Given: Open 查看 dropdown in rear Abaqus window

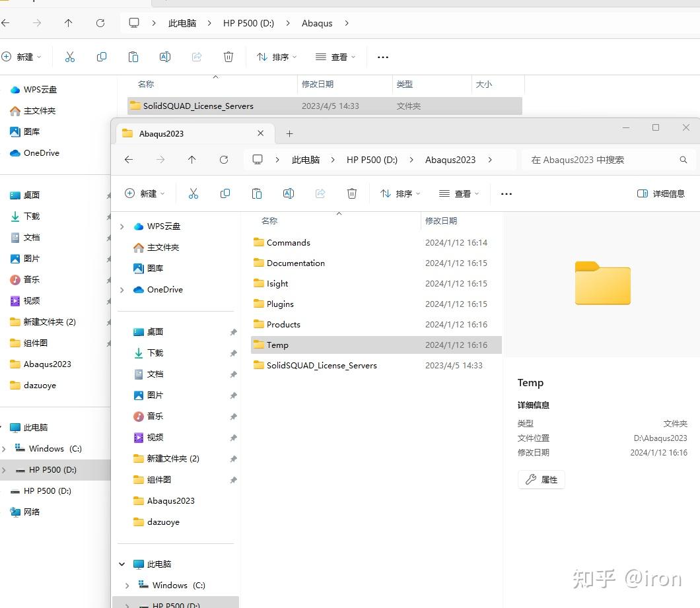Looking at the screenshot, I should pos(335,57).
